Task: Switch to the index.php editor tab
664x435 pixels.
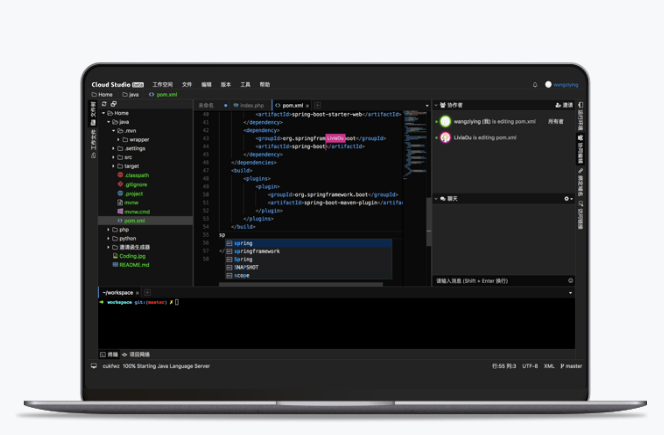Action: (x=252, y=105)
